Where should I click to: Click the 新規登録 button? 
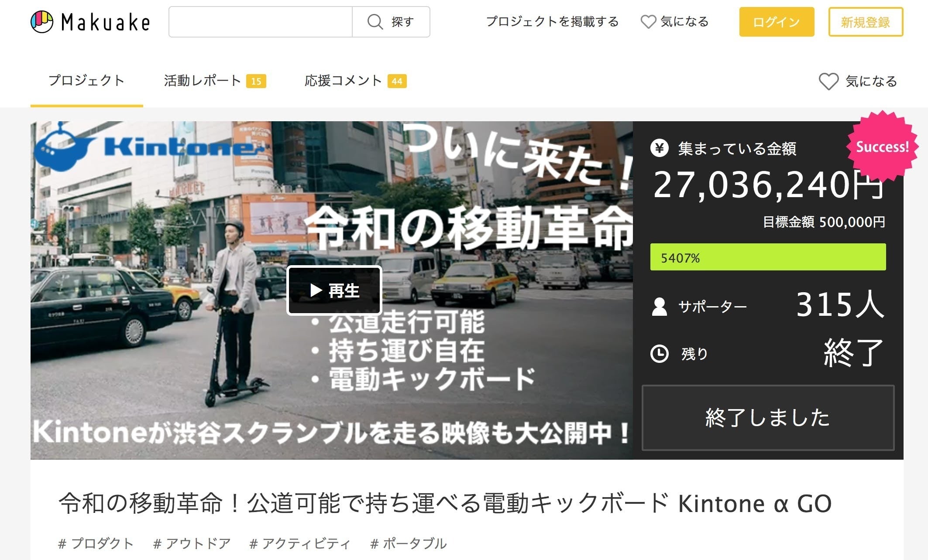(866, 22)
